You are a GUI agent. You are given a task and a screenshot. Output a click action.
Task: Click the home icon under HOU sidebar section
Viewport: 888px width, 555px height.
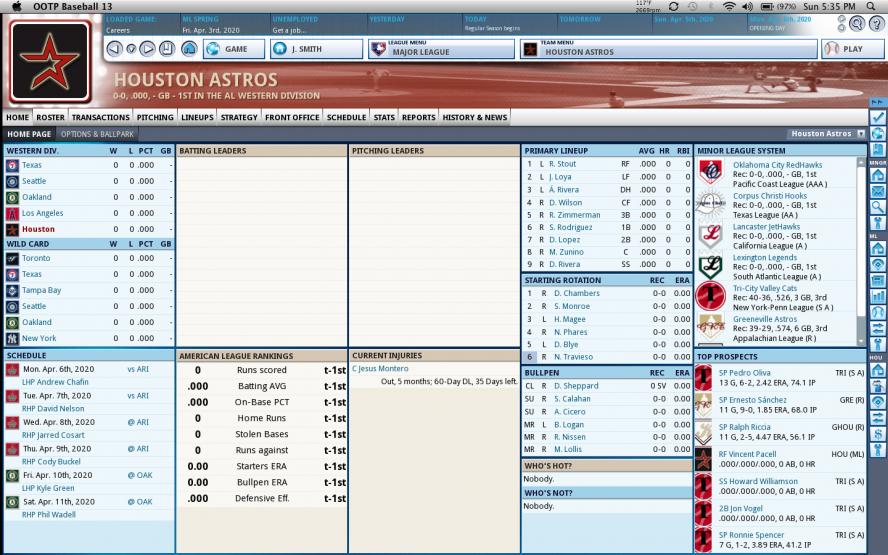[878, 371]
